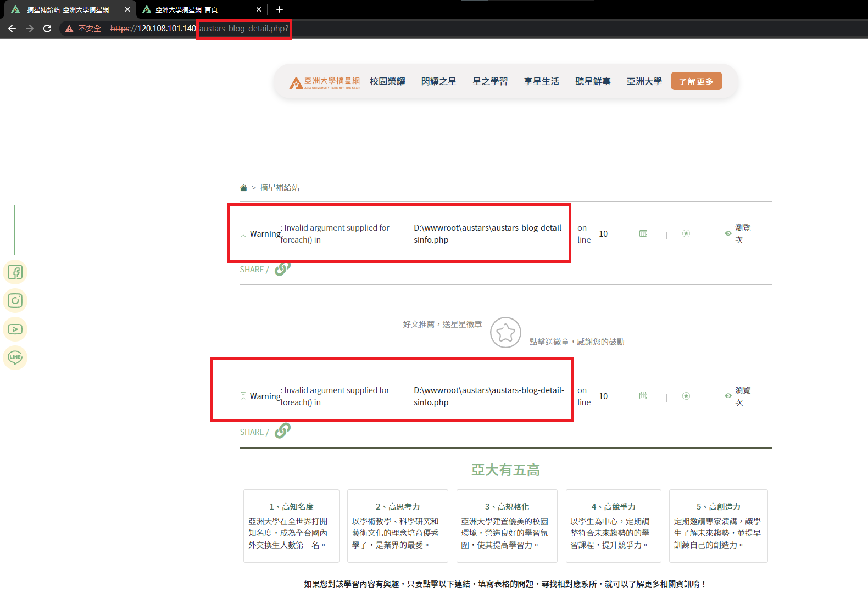Open the YouTube icon in left sidebar
The height and width of the screenshot is (593, 868).
point(15,329)
